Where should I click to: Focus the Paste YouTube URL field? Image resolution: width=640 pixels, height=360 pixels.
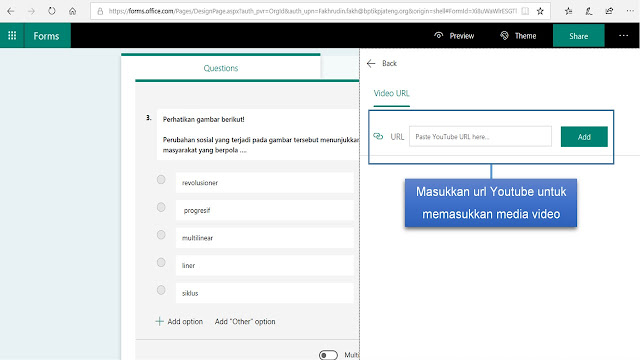click(480, 136)
